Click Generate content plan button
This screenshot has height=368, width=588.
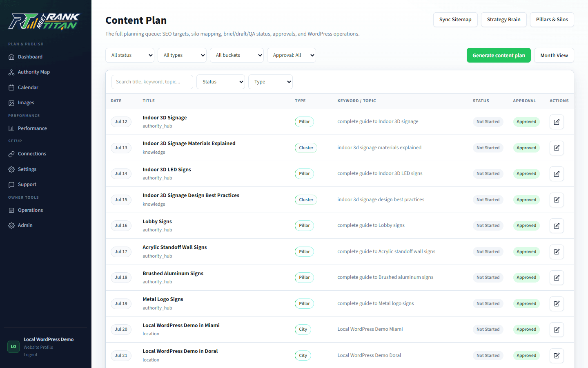click(499, 55)
